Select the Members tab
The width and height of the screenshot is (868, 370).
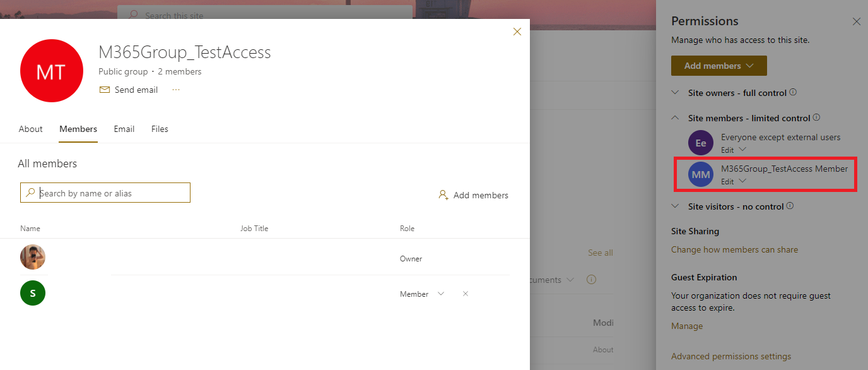(x=78, y=129)
